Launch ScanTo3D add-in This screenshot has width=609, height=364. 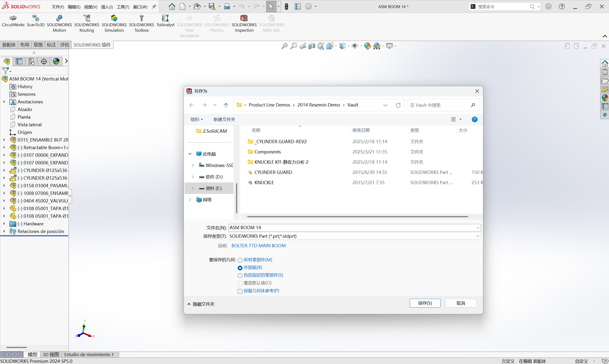[x=35, y=21]
